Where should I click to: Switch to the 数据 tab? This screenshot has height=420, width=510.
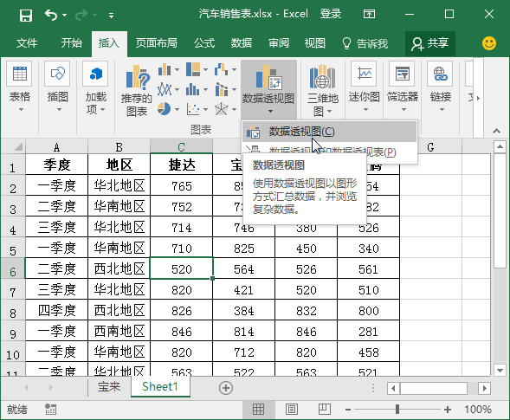[x=242, y=43]
